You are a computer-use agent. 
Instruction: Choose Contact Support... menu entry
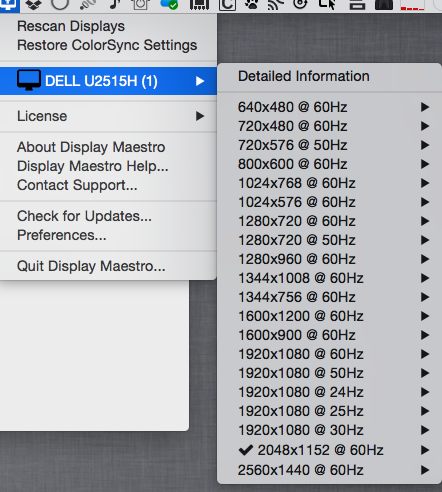pyautogui.click(x=108, y=185)
